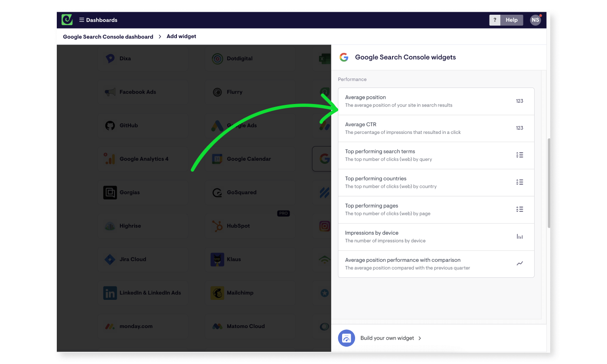The width and height of the screenshot is (607, 364).
Task: Click the Geckoboard logo
Action: point(67,19)
